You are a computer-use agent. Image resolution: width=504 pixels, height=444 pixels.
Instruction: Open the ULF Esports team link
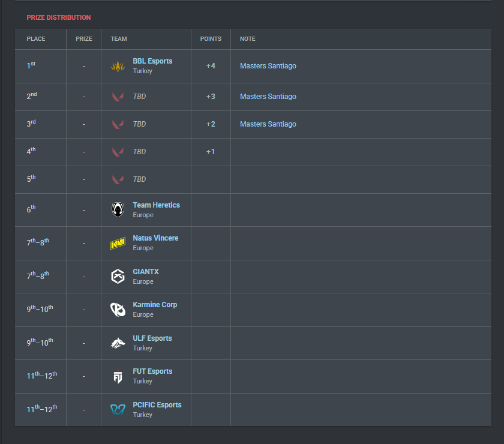pyautogui.click(x=152, y=338)
